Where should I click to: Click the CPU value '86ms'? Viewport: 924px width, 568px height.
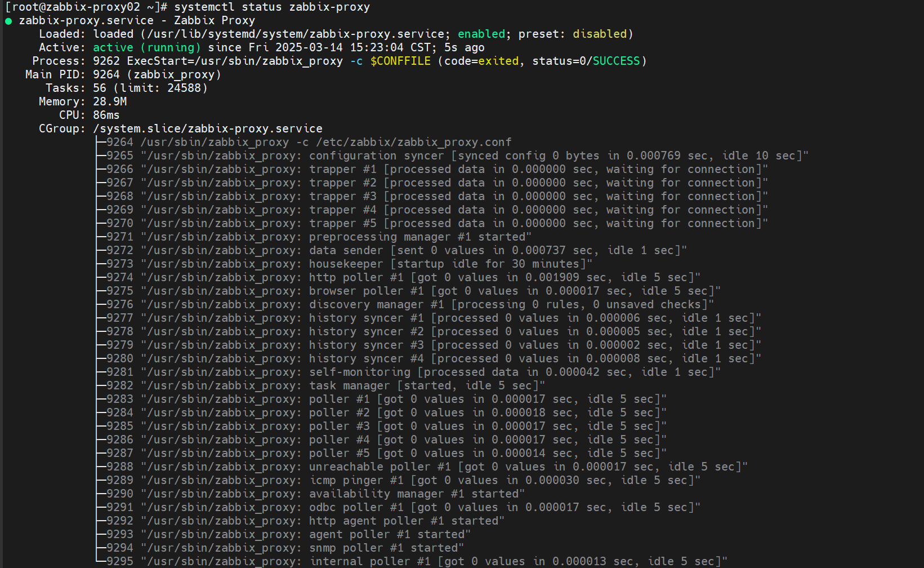pos(106,115)
